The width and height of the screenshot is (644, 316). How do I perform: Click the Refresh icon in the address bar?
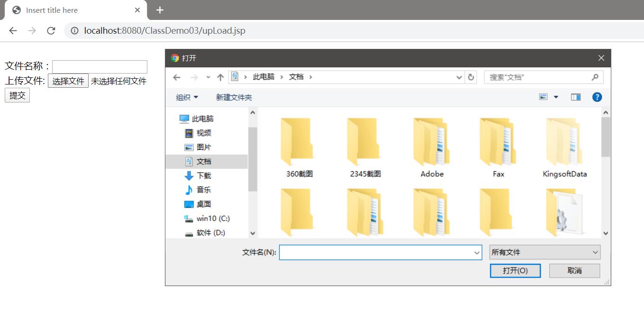[470, 76]
